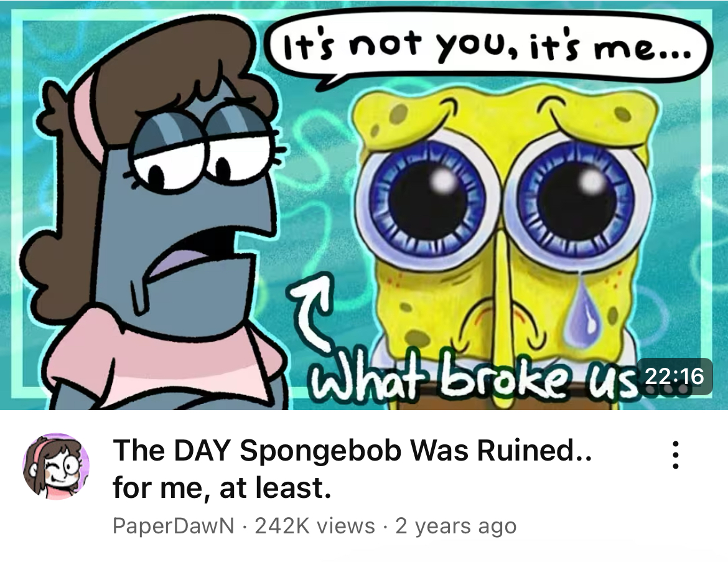Viewport: 728px width, 562px height.
Task: Click the "for me, at least." title line
Action: point(222,488)
